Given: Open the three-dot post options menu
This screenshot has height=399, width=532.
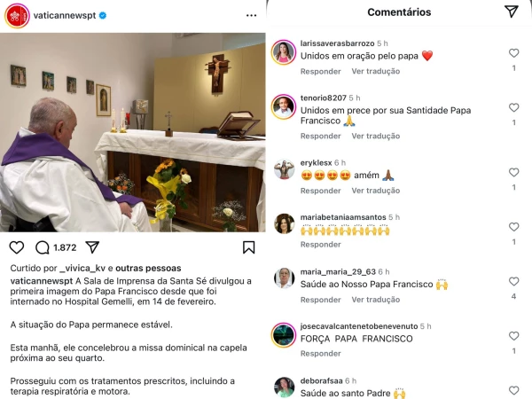Looking at the screenshot, I should tap(252, 16).
